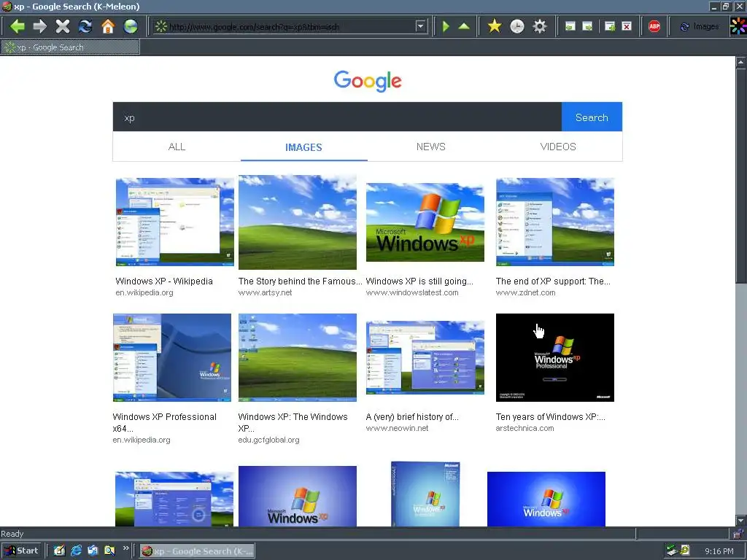Open a new tab with plus icon
Screen dimensions: 747x560
(x=609, y=26)
